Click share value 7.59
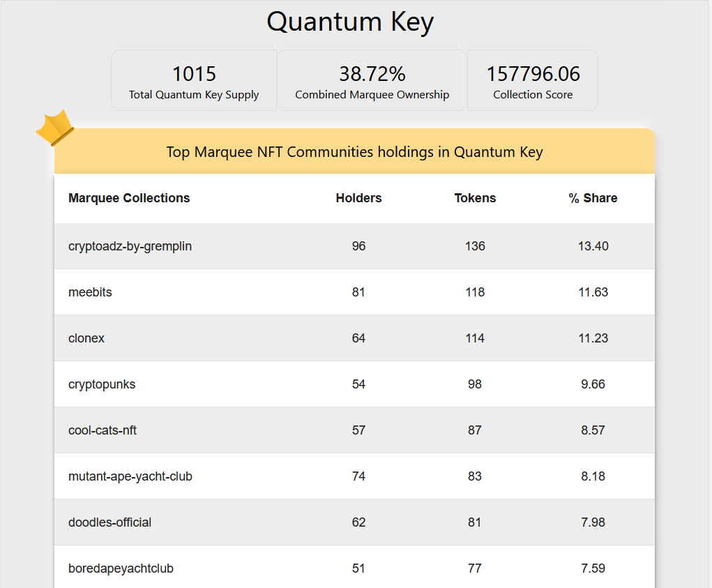 click(x=593, y=568)
